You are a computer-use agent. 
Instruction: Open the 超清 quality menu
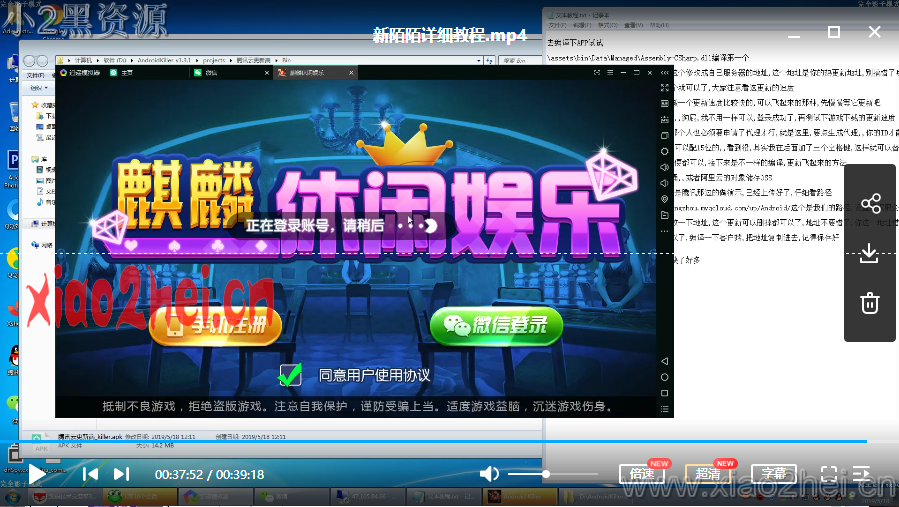pos(708,474)
